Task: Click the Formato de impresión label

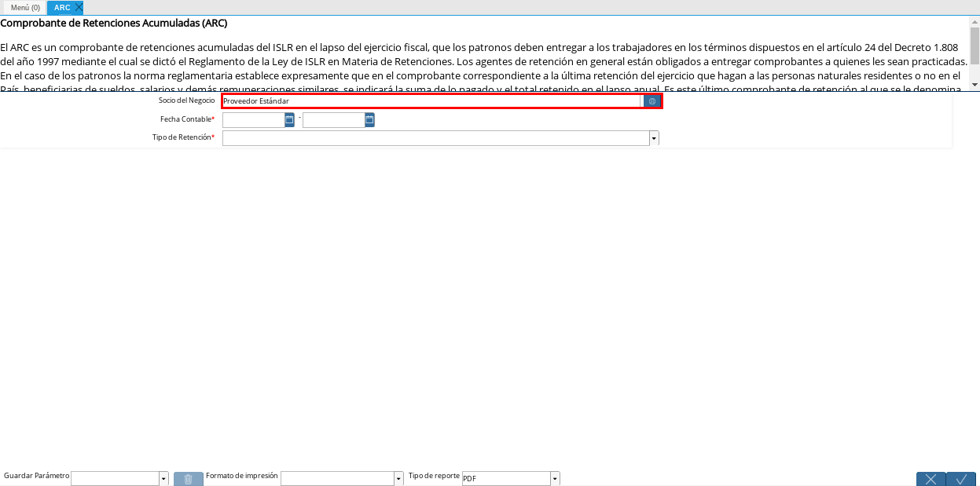Action: 242,477
